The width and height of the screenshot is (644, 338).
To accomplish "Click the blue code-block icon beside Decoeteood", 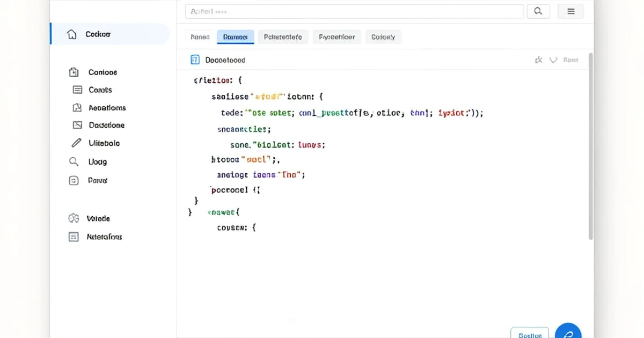I will coord(194,60).
